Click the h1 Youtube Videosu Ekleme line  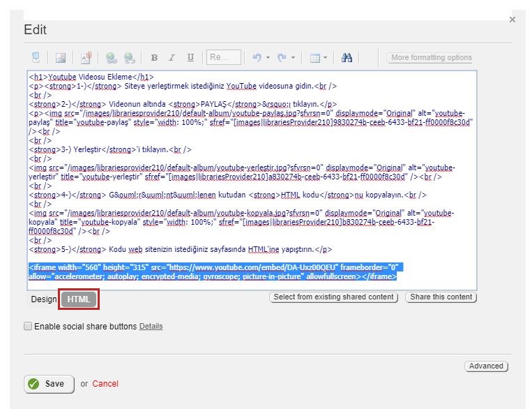[91, 77]
